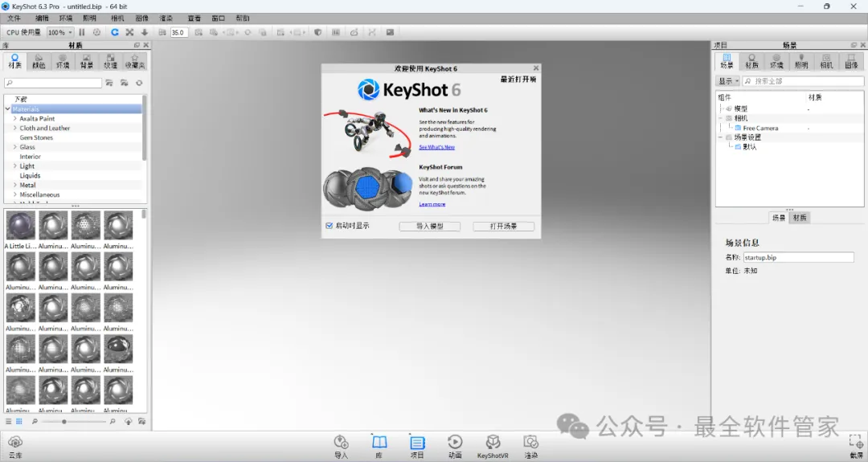This screenshot has height=462, width=868.
Task: Toggle the Project (项目) panel from bottom bar
Action: coord(417,446)
